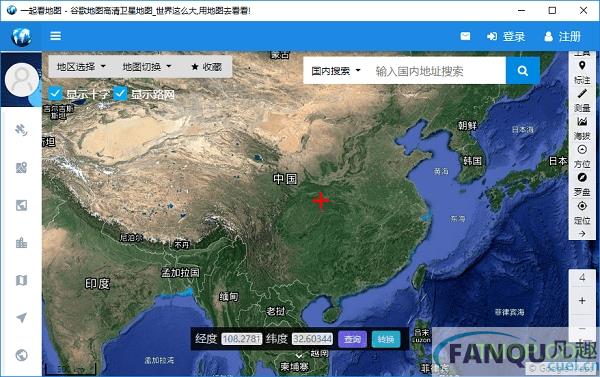Image resolution: width=600 pixels, height=377 pixels.
Task: Select the map puzzle icon in the sidebar
Action: [x=21, y=168]
